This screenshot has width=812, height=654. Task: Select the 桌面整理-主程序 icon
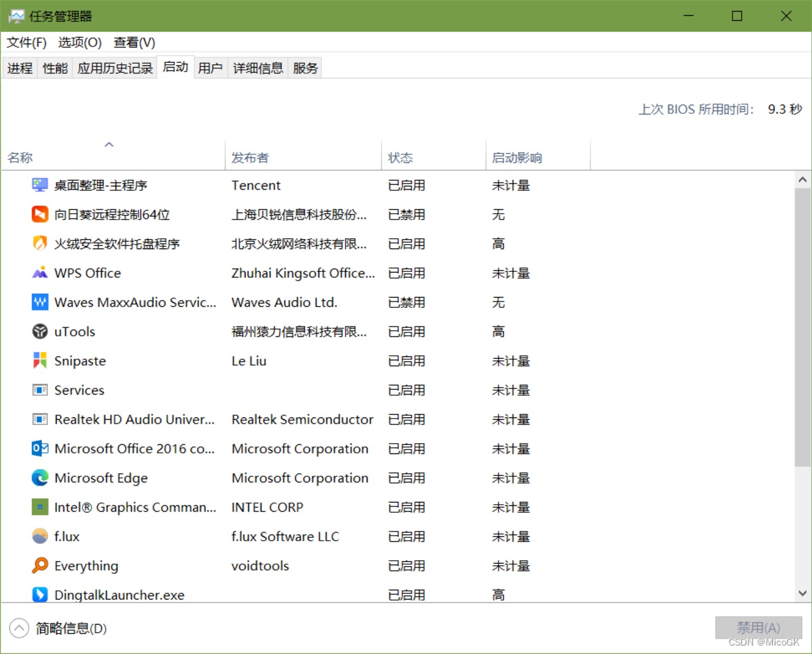(x=40, y=185)
